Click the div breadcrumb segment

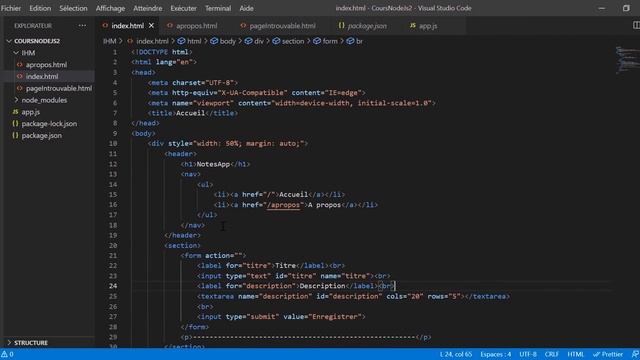[254, 41]
